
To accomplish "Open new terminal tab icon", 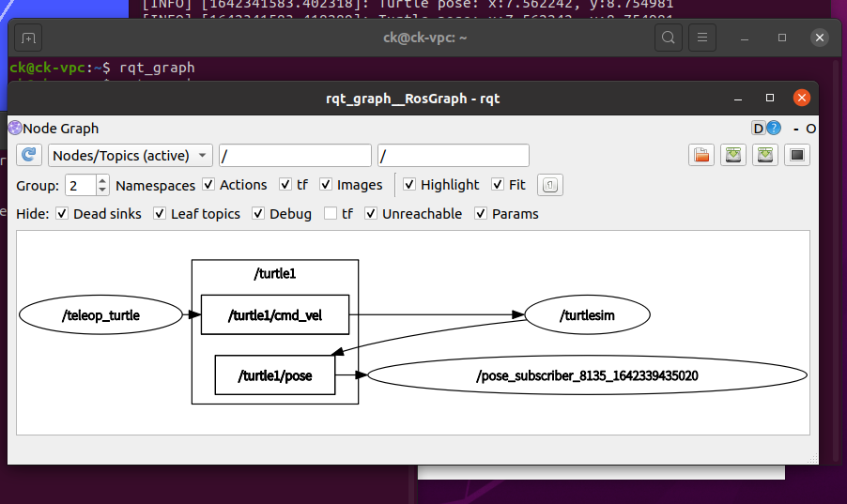I will [28, 38].
